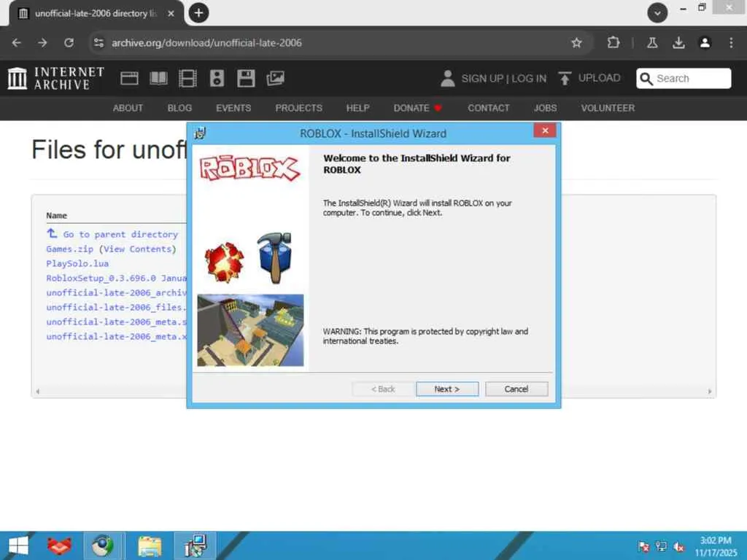
Task: Open the Windows Start button
Action: tap(18, 545)
